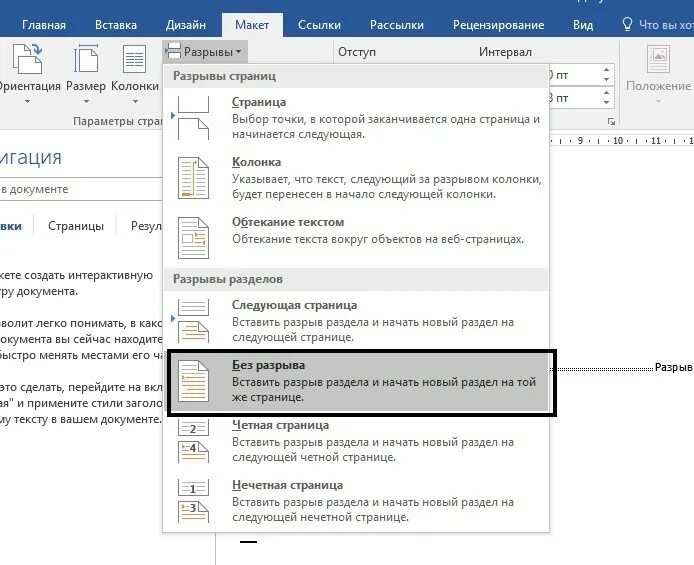The height and width of the screenshot is (565, 694).
Task: Click the Колонки columns icon
Action: click(135, 58)
